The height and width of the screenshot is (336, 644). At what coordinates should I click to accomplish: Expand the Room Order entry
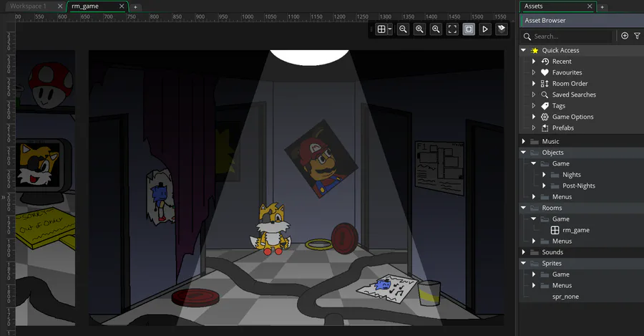[534, 84]
